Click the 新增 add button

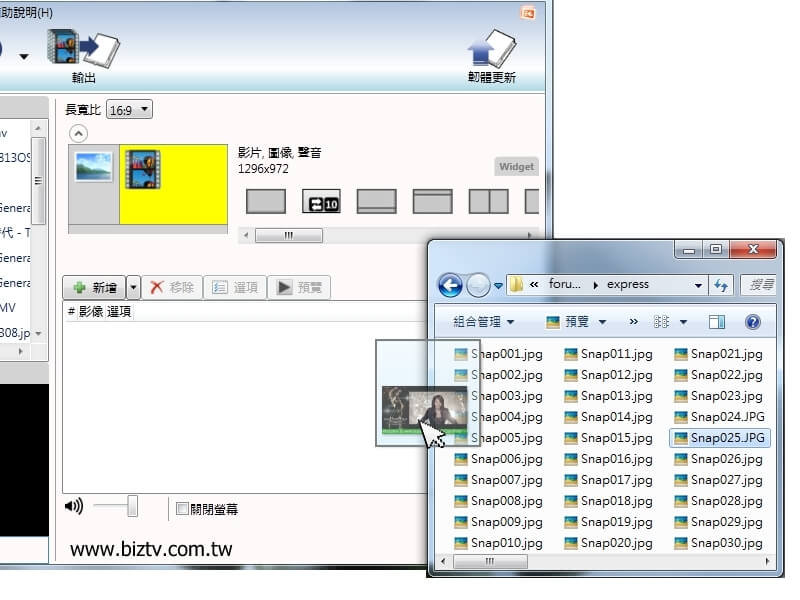(x=94, y=288)
